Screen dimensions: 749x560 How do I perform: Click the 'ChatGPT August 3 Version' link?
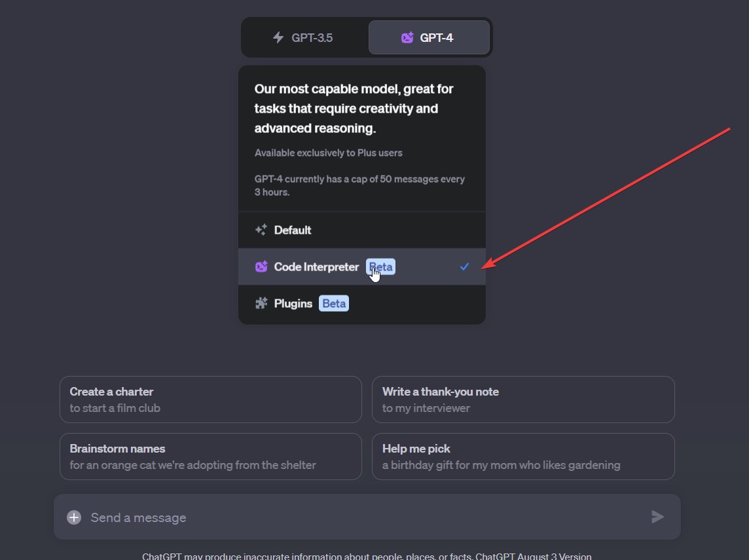coord(533,556)
